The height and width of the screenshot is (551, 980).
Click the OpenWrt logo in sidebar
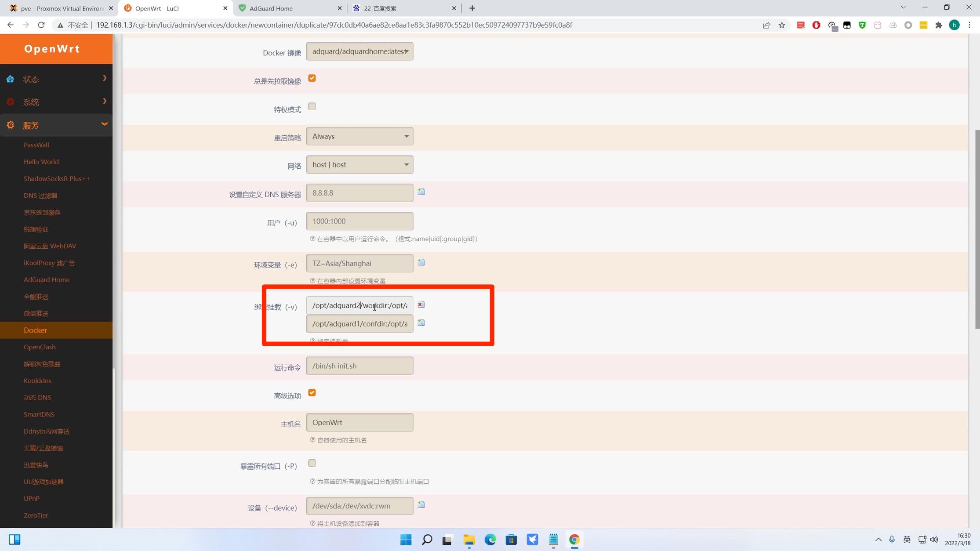point(52,48)
